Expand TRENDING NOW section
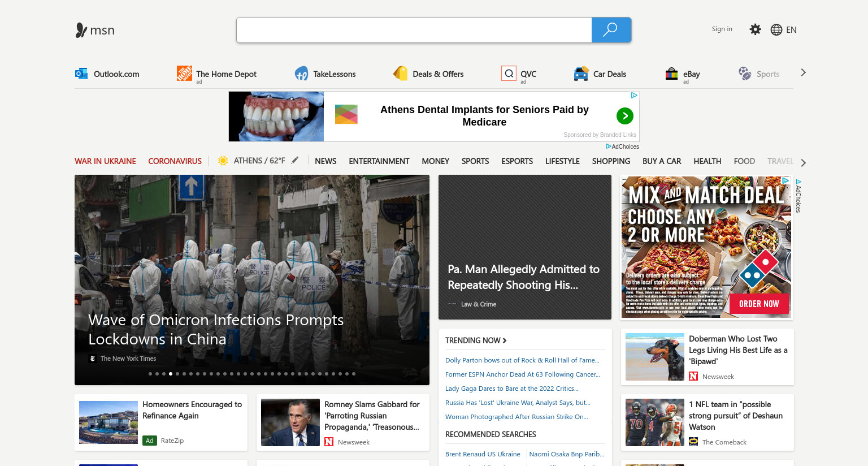Image resolution: width=868 pixels, height=466 pixels. 476,340
